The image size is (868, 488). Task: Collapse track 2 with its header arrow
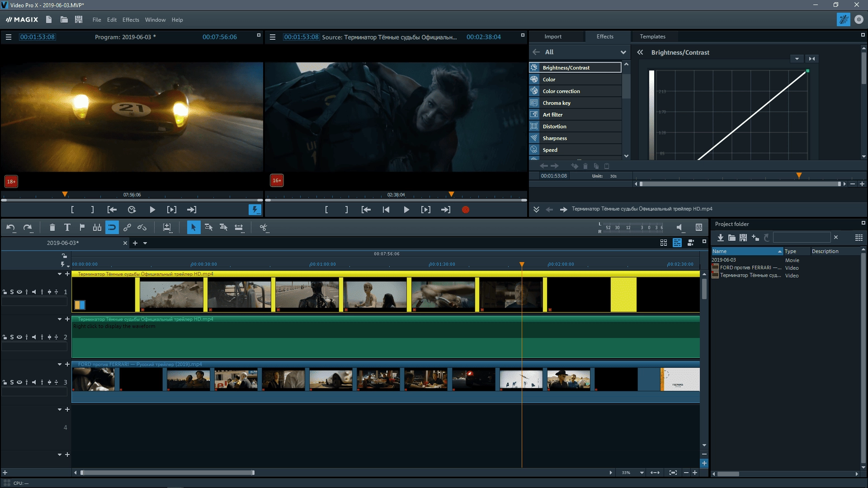pyautogui.click(x=60, y=319)
